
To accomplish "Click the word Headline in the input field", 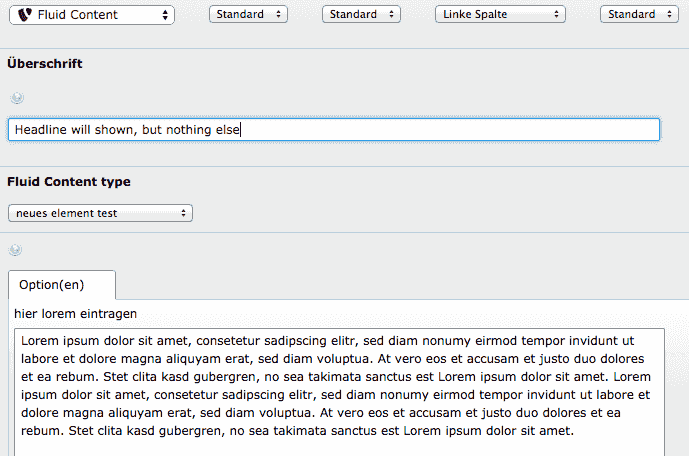I will (x=41, y=130).
